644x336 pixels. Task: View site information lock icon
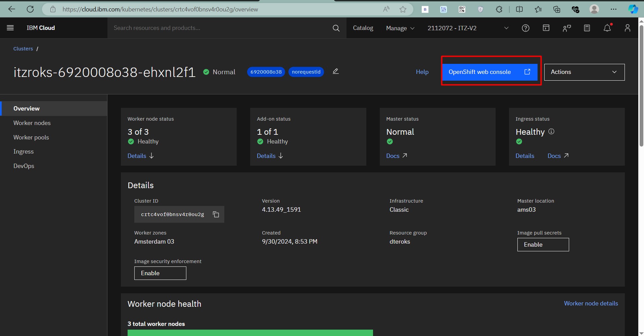coord(53,9)
